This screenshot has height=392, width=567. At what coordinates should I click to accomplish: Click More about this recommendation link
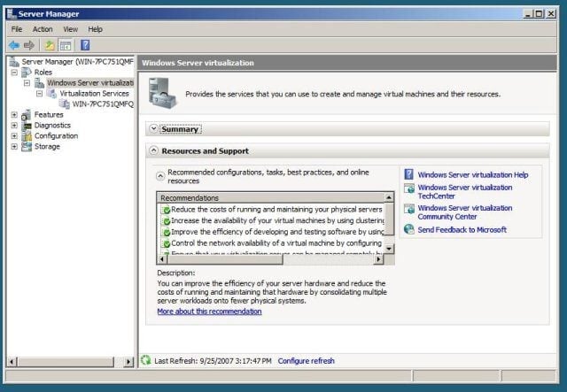tap(209, 311)
